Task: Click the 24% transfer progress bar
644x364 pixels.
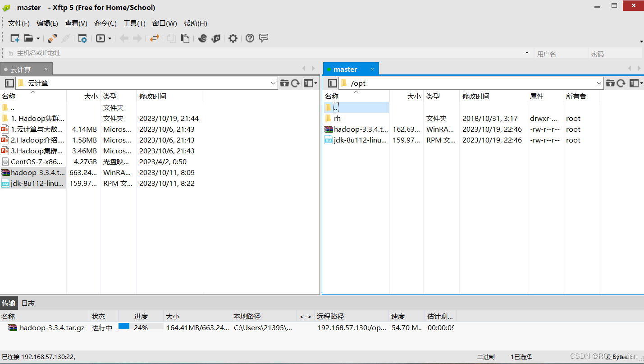Action: pos(141,327)
